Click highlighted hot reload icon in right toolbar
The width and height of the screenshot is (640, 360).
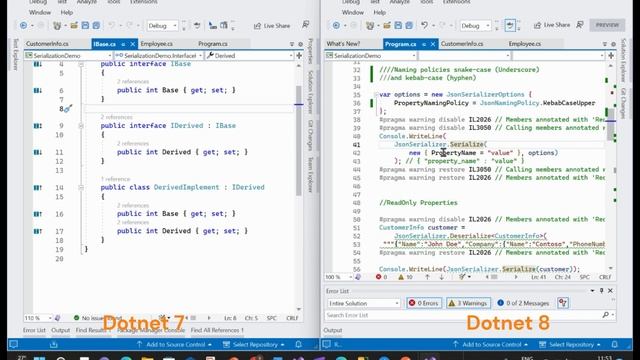[x=510, y=25]
